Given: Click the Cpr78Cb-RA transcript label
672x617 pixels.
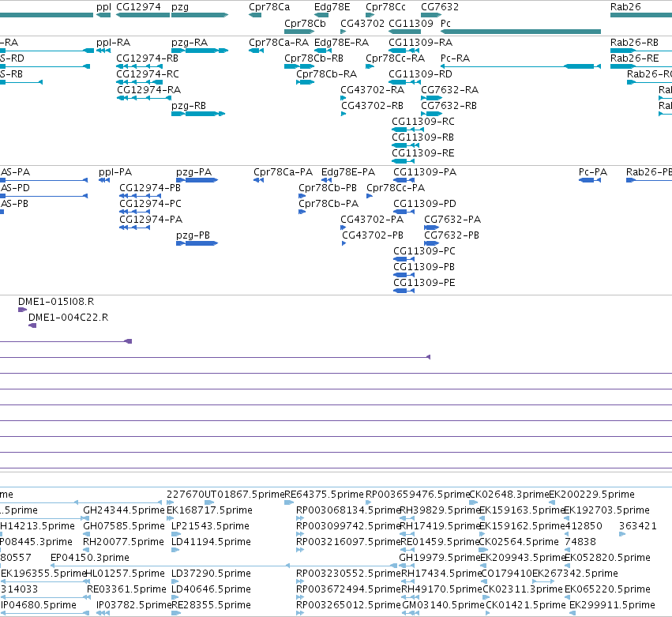Looking at the screenshot, I should pos(327,74).
